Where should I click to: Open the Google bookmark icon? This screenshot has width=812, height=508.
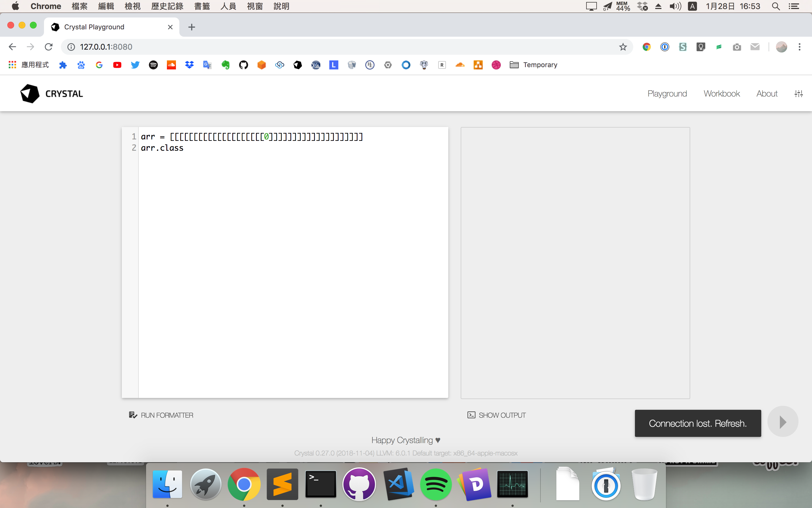click(99, 65)
